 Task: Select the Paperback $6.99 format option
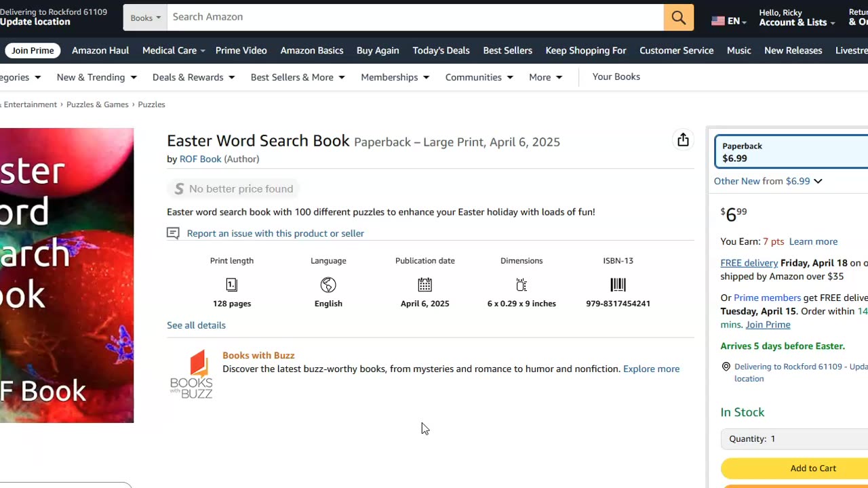click(x=792, y=152)
